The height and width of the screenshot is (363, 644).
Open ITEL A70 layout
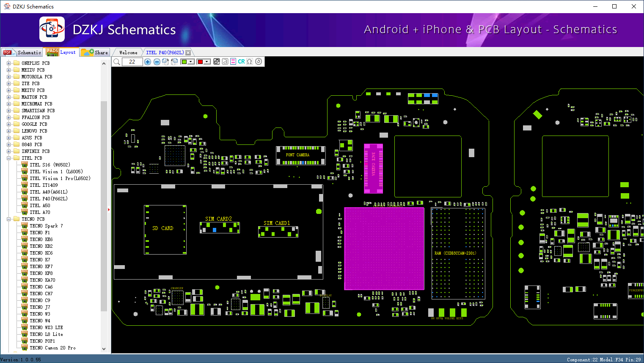pos(40,212)
